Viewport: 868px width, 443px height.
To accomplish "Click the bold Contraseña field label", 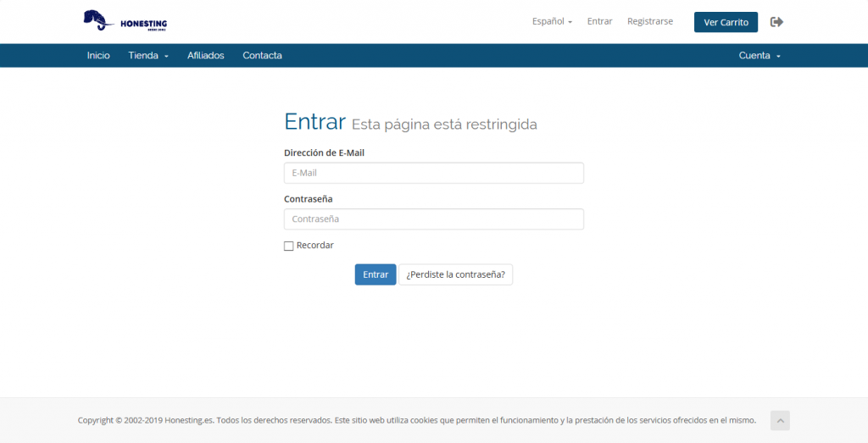I will pos(308,199).
